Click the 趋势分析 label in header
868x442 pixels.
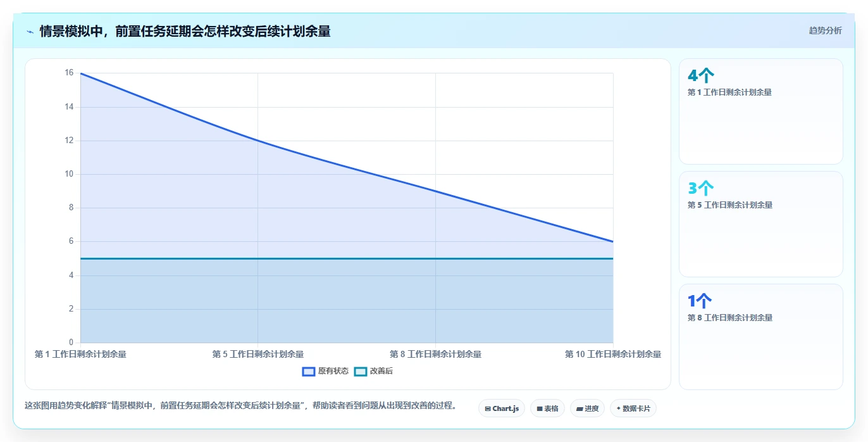click(825, 30)
